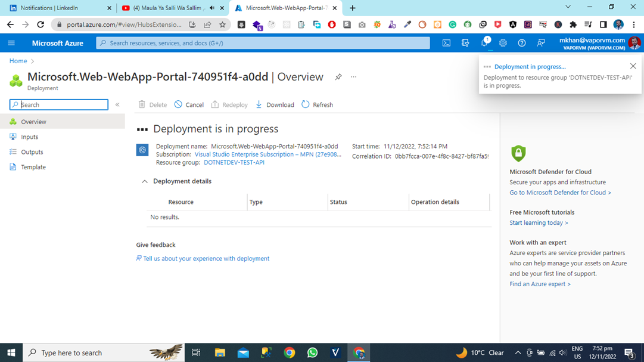Open the portal hamburger menu
The width and height of the screenshot is (644, 362).
click(11, 43)
